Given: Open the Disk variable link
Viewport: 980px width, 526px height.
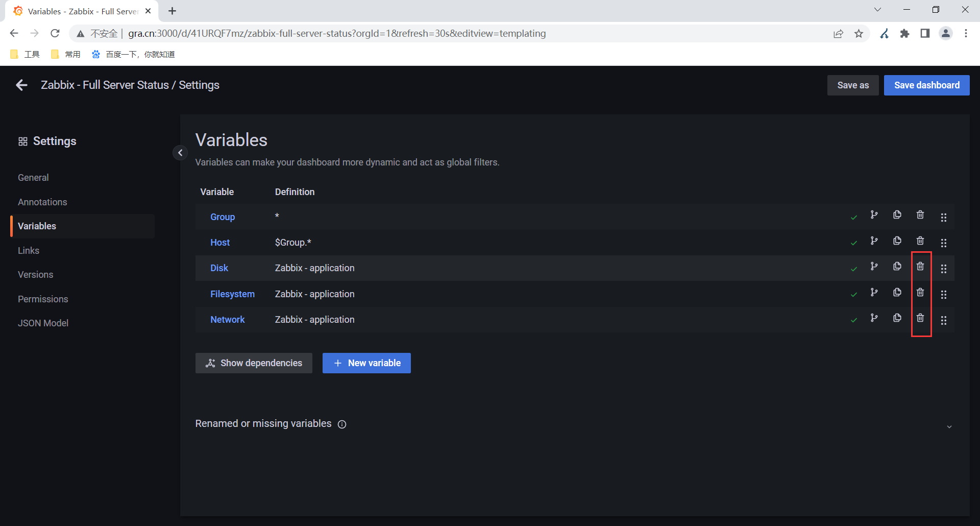Looking at the screenshot, I should tap(219, 268).
